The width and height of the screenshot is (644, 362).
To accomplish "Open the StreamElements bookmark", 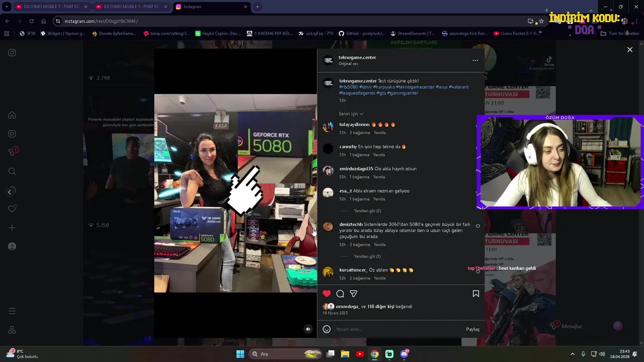I will [x=412, y=34].
